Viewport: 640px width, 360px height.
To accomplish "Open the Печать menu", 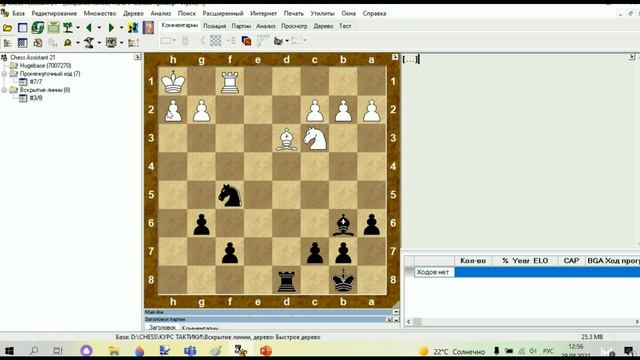I will tap(293, 13).
